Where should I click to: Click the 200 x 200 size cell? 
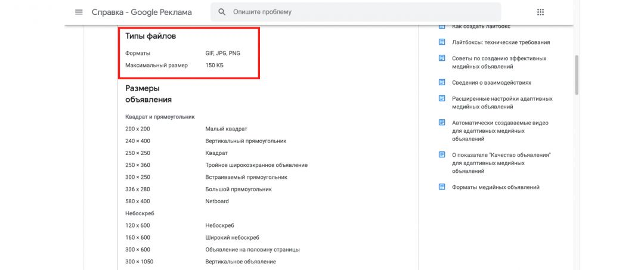138,129
